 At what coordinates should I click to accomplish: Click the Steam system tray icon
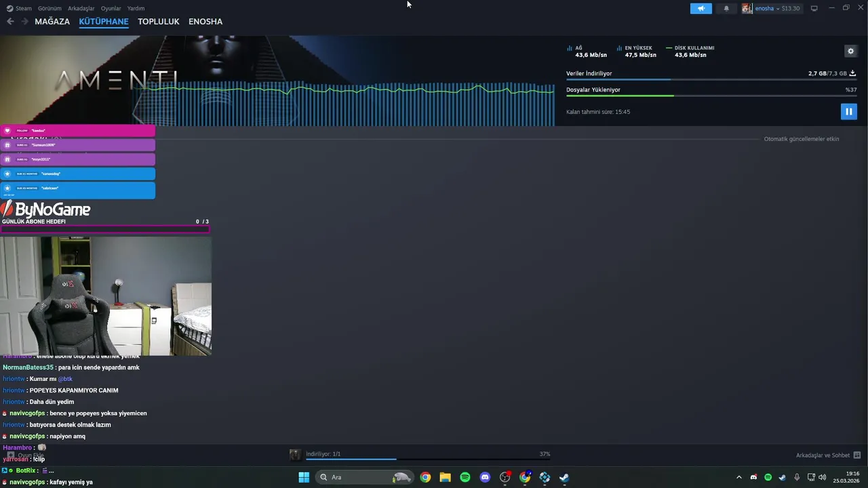coord(782,477)
